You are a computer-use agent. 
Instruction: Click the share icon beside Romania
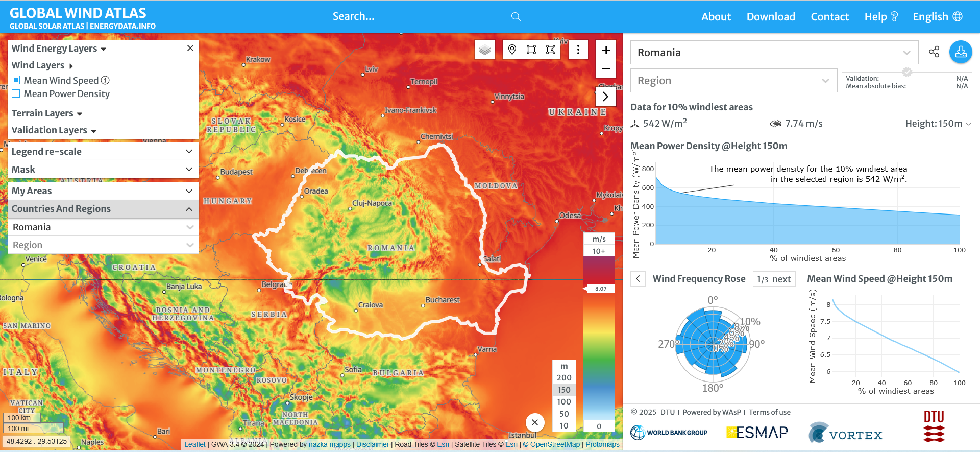pos(934,52)
